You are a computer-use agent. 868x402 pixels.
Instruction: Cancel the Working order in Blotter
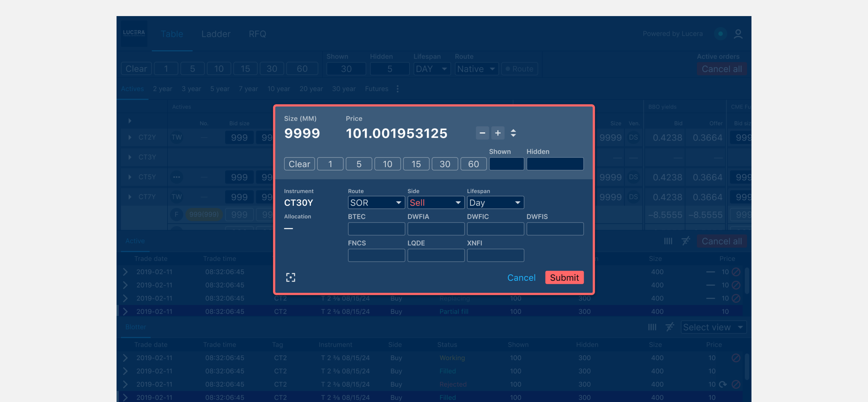point(736,358)
